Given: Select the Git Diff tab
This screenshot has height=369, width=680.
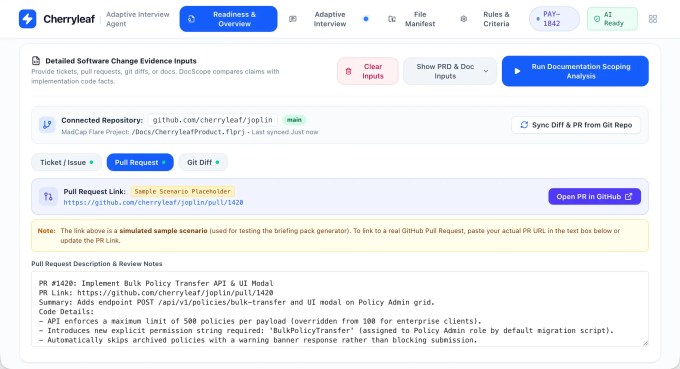Looking at the screenshot, I should 203,162.
